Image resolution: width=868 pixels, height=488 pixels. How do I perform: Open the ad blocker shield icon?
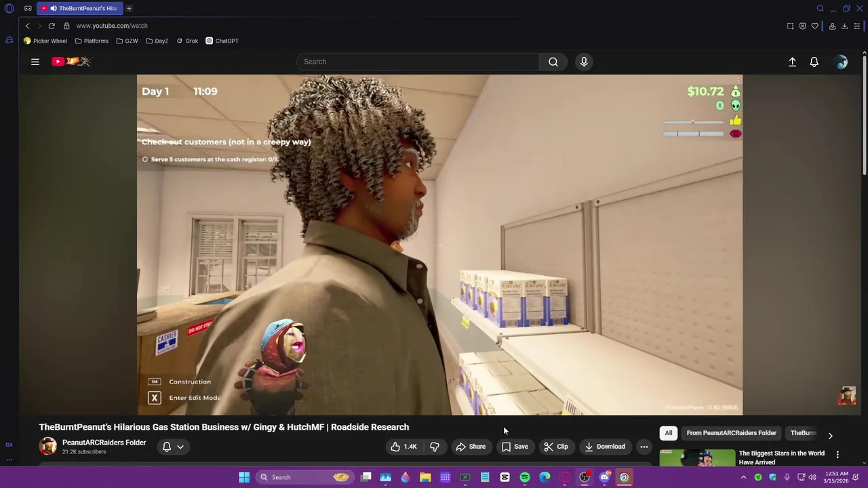coord(802,26)
